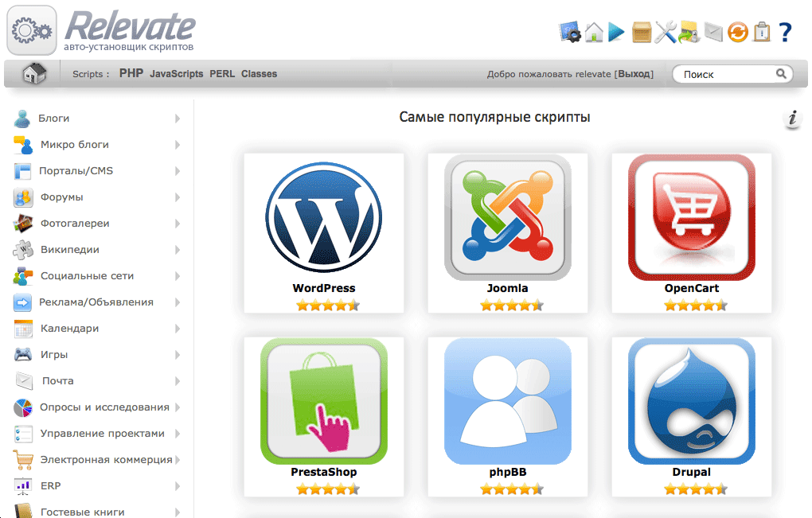Image resolution: width=812 pixels, height=518 pixels.
Task: Click the Relevate gear logo icon
Action: (x=32, y=30)
